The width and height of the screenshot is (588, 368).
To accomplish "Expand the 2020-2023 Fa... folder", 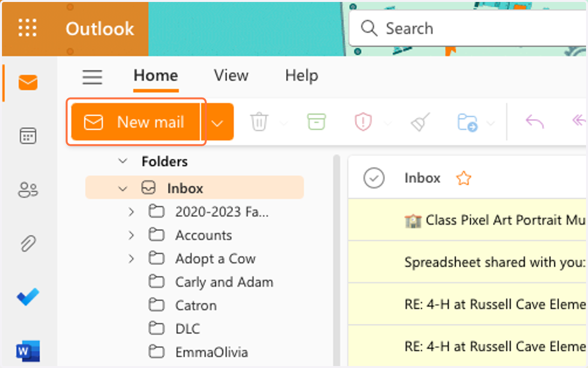I will 131,212.
